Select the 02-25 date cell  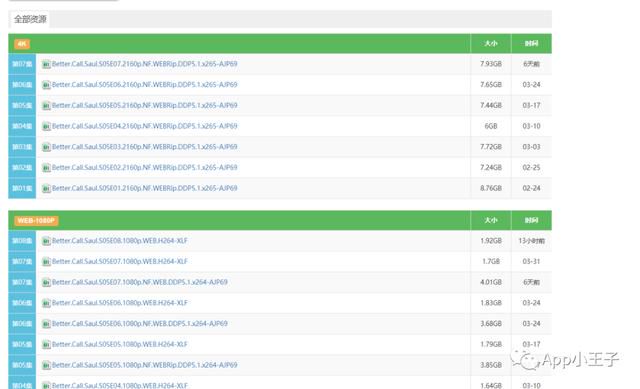531,168
